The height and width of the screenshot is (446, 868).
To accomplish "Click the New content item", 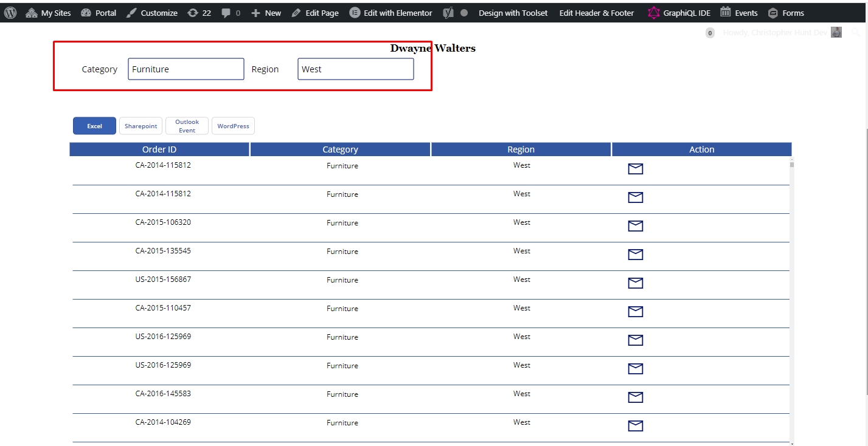I will pos(266,13).
